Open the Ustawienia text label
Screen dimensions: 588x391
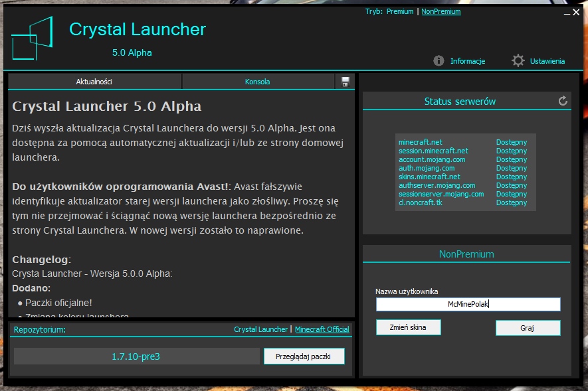[547, 61]
